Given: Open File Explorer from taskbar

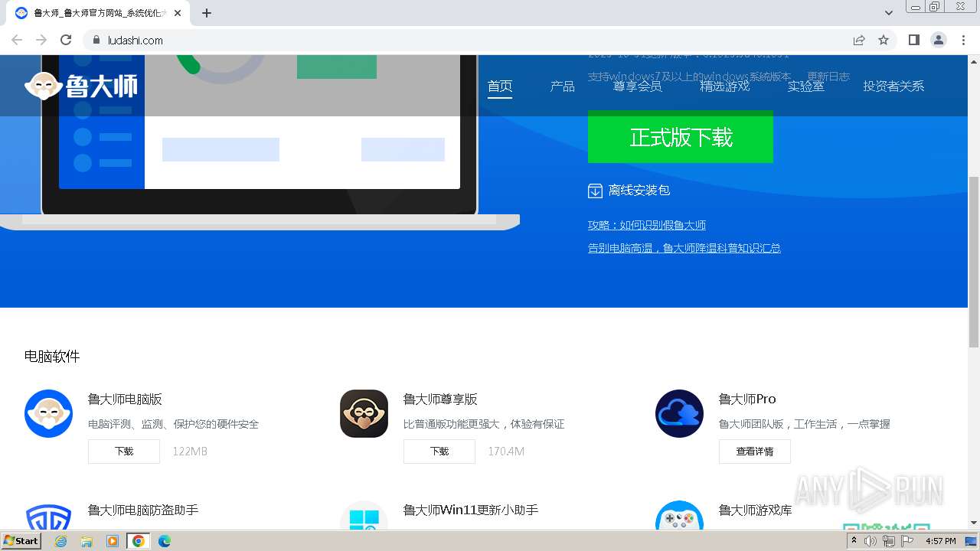Looking at the screenshot, I should click(87, 541).
